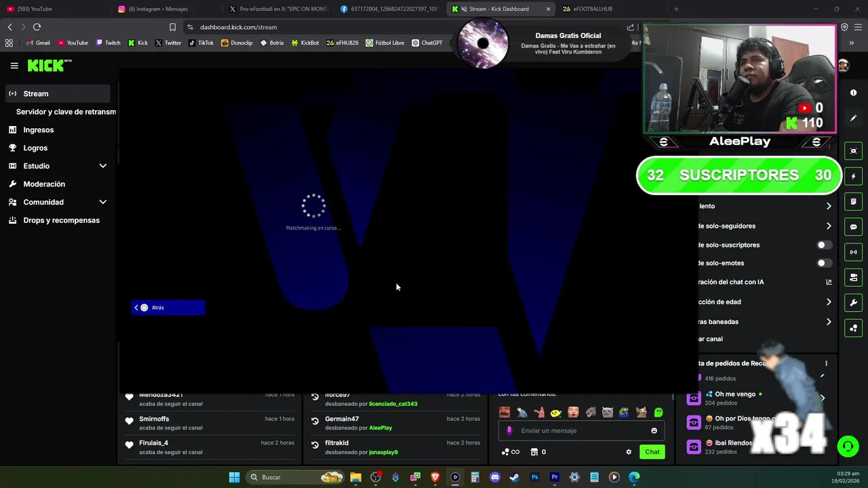Open the Fútbol Libre bookmark
The height and width of the screenshot is (488, 868).
tap(385, 43)
